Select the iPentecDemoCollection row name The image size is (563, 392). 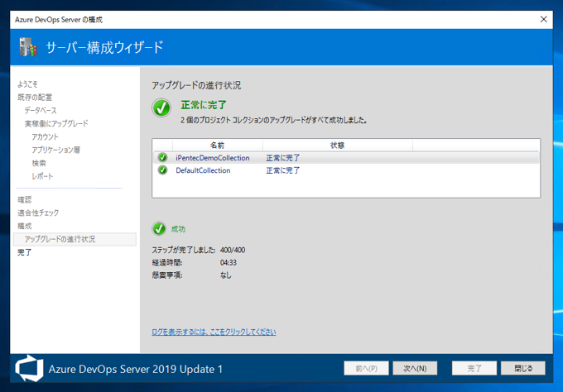coord(213,158)
